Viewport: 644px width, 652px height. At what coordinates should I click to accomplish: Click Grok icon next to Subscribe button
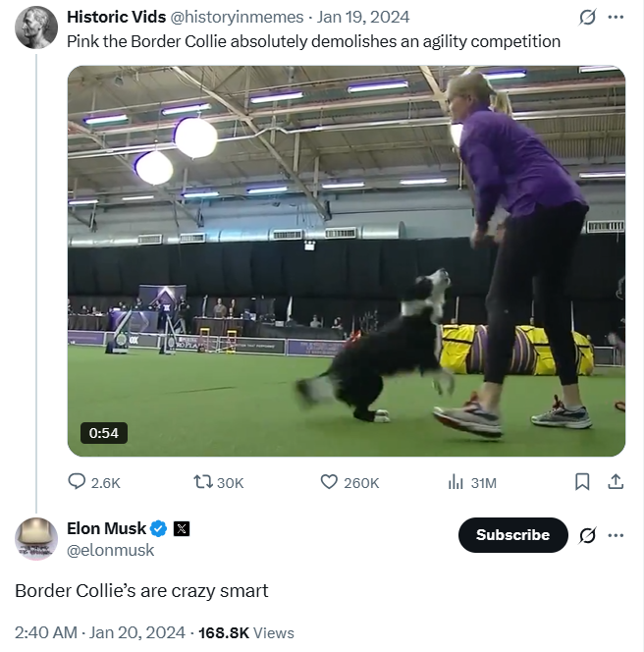(588, 535)
